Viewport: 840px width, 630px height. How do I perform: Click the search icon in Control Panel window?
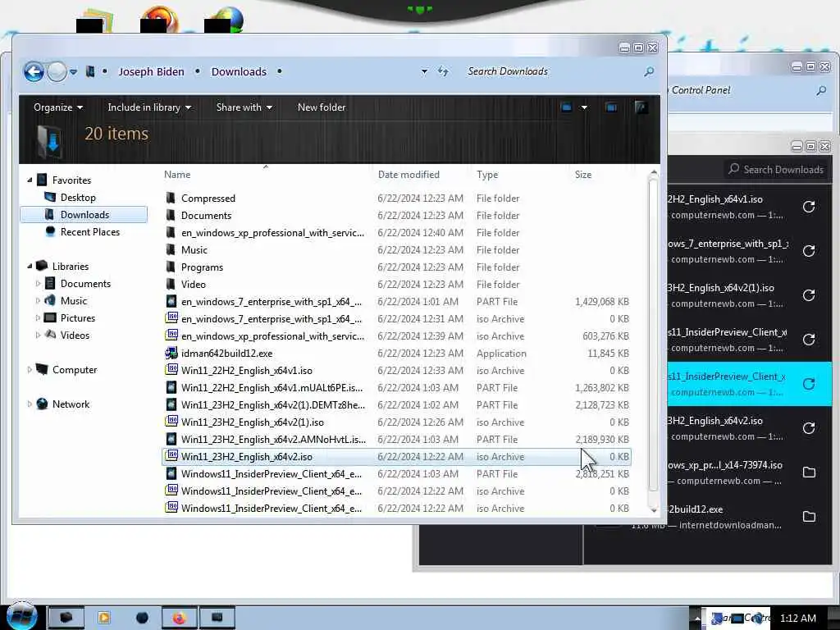tap(820, 90)
